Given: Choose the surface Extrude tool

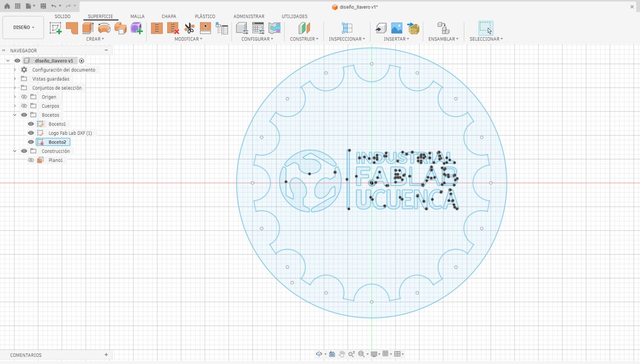Looking at the screenshot, I should pos(88,28).
